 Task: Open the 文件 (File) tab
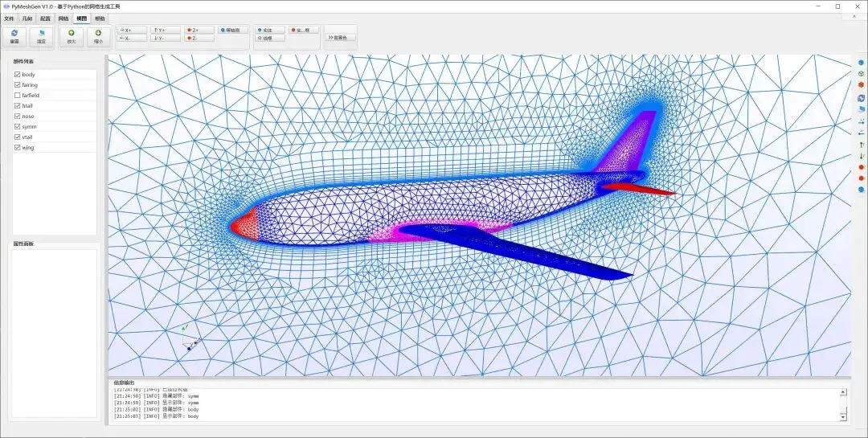click(9, 18)
